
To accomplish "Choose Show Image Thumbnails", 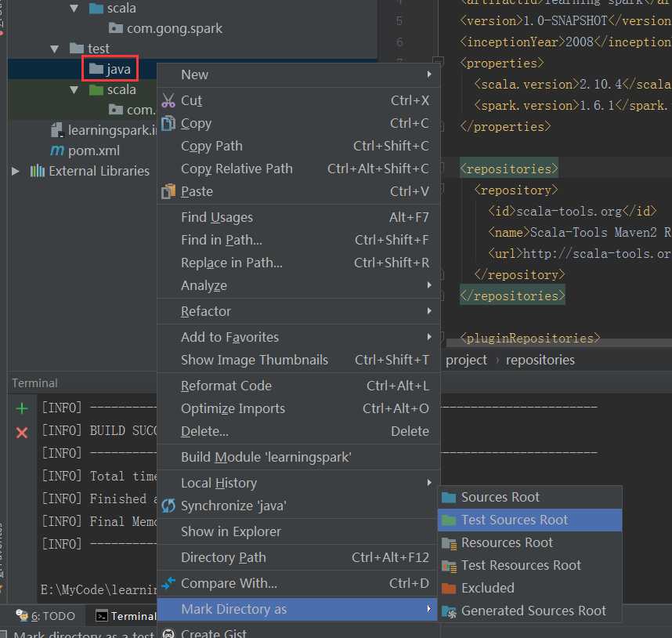I will (x=298, y=360).
